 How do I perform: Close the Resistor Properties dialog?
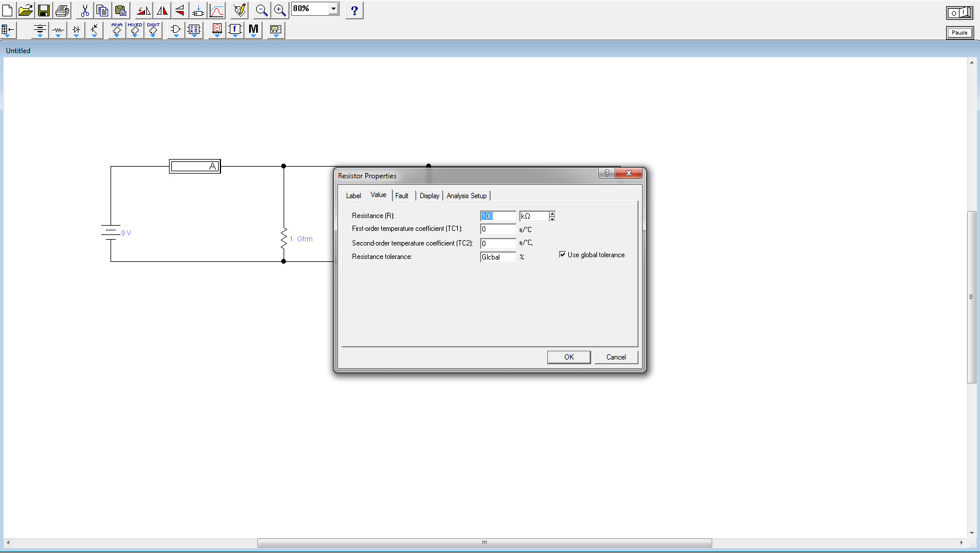(629, 173)
